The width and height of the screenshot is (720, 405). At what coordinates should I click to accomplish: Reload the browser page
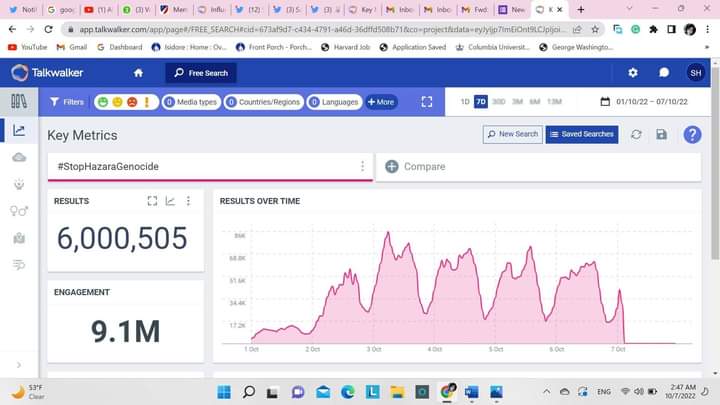click(48, 29)
